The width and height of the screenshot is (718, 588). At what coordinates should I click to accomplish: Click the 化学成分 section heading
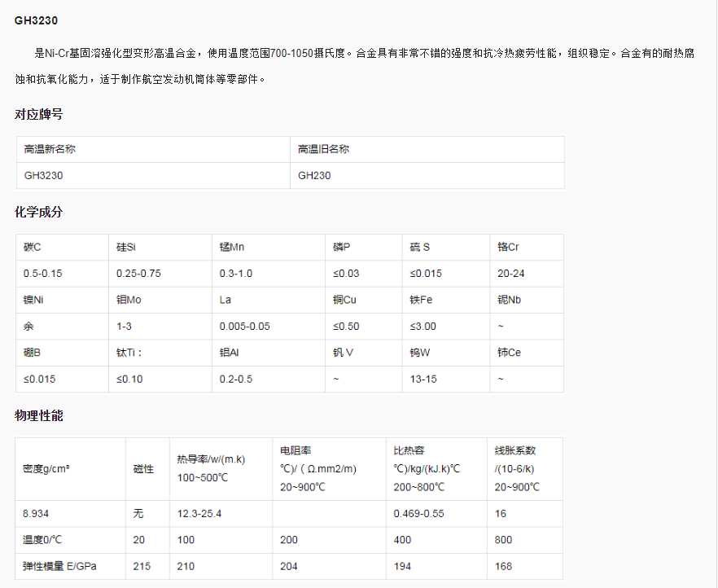[37, 212]
